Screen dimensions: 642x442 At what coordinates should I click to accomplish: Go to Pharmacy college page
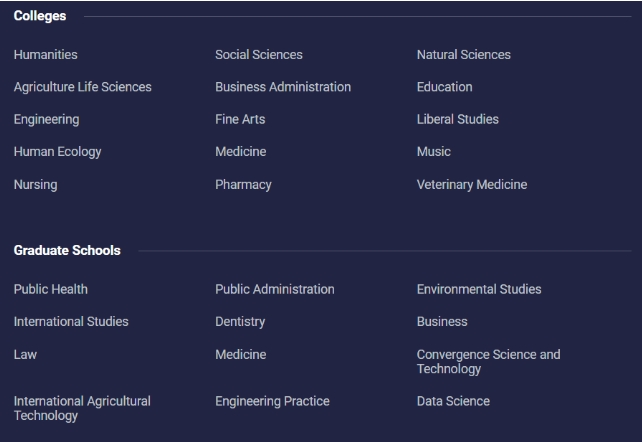click(243, 185)
